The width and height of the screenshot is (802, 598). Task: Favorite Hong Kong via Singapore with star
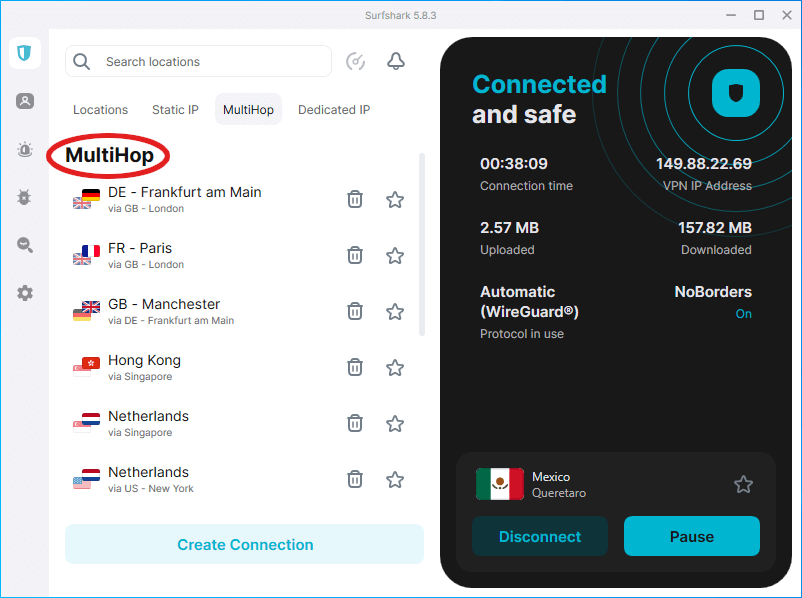coord(395,367)
